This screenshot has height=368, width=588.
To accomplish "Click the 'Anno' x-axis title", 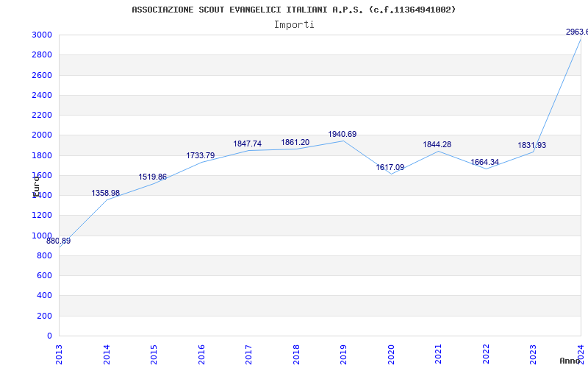I will pos(570,361).
